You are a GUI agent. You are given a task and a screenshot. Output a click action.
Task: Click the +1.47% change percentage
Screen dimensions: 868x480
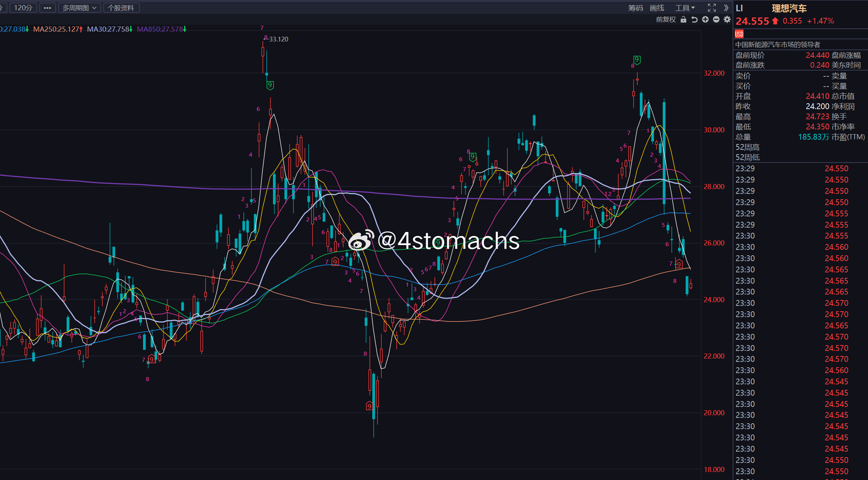click(821, 21)
